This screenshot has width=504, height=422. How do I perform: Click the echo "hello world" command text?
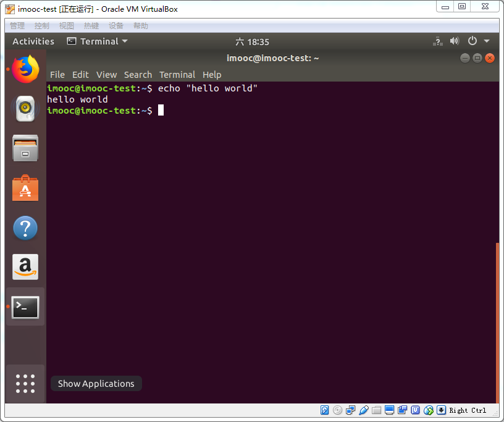(x=208, y=88)
